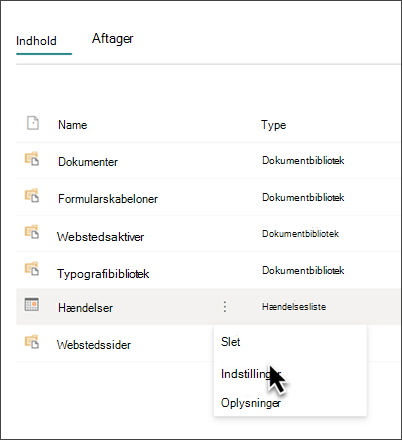
Task: Open the Typografibibliotek library link
Action: [103, 274]
